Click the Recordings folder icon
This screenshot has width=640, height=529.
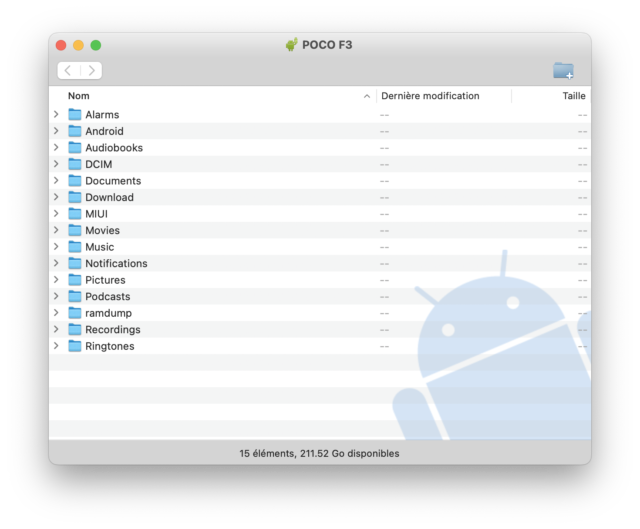(75, 329)
